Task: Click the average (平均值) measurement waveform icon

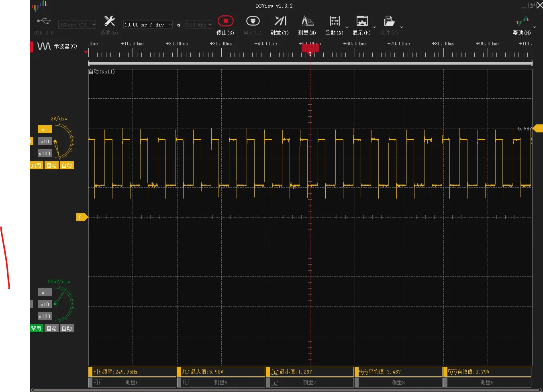Action: click(x=363, y=372)
